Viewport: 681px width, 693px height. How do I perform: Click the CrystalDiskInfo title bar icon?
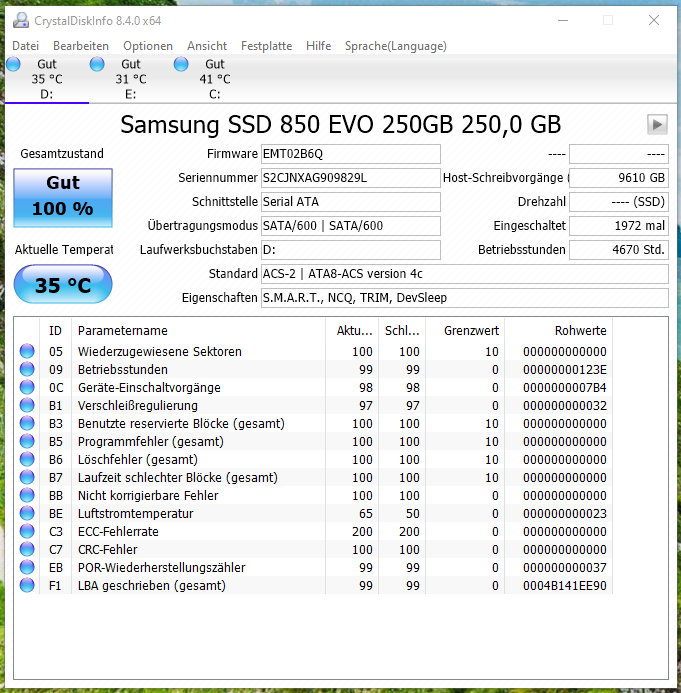(x=21, y=20)
